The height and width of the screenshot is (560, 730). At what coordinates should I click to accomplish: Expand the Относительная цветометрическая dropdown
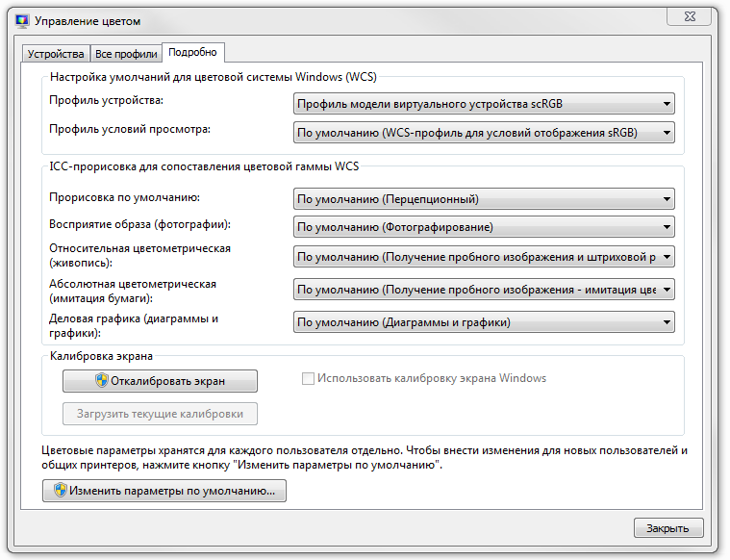pyautogui.click(x=484, y=257)
